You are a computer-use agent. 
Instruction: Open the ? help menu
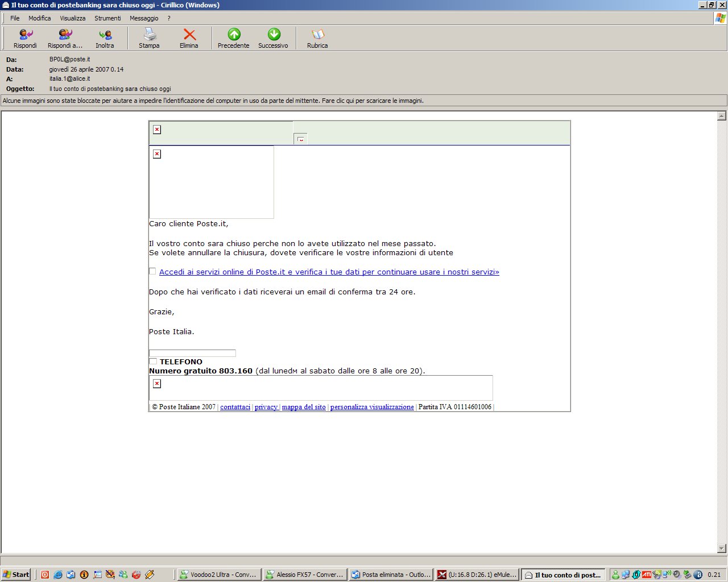pyautogui.click(x=169, y=18)
